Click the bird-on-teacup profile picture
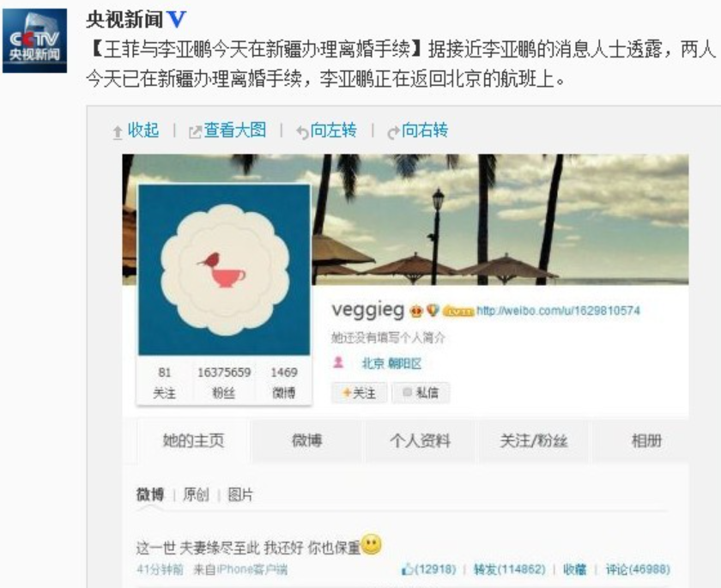 coord(224,270)
